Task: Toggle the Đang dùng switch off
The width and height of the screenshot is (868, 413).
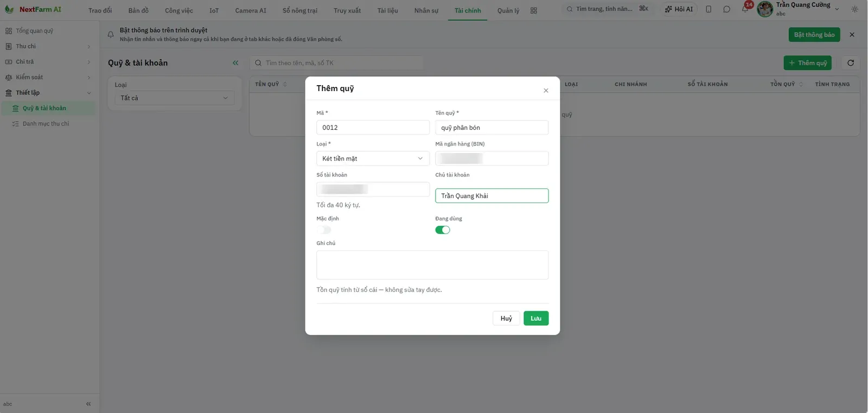Action: (x=443, y=230)
